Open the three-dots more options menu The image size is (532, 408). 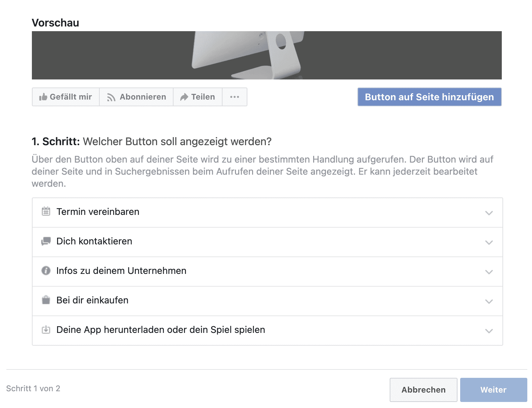[235, 97]
